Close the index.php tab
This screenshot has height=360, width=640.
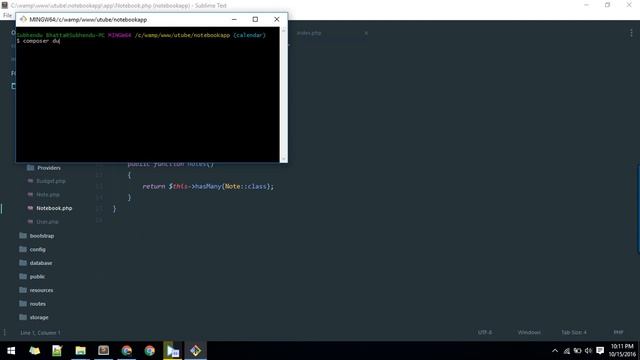pos(366,33)
